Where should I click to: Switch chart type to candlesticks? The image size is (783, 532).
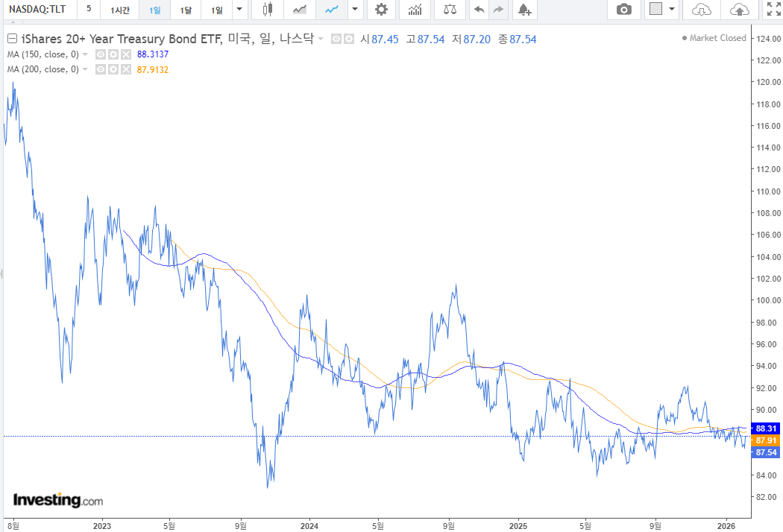[268, 10]
